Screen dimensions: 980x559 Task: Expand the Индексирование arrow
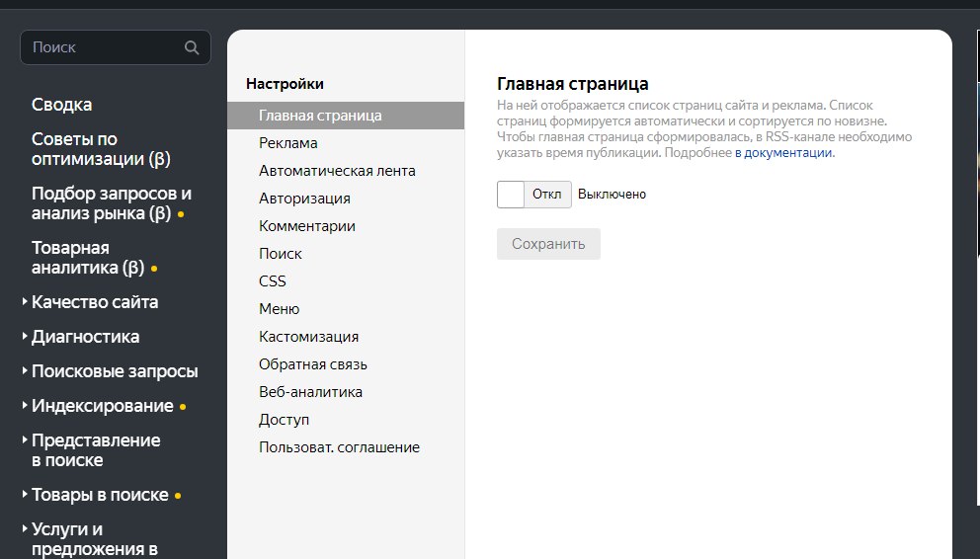pos(25,405)
